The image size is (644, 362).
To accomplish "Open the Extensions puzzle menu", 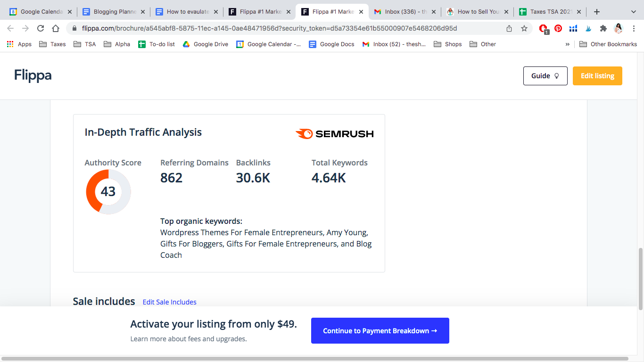I will (603, 28).
